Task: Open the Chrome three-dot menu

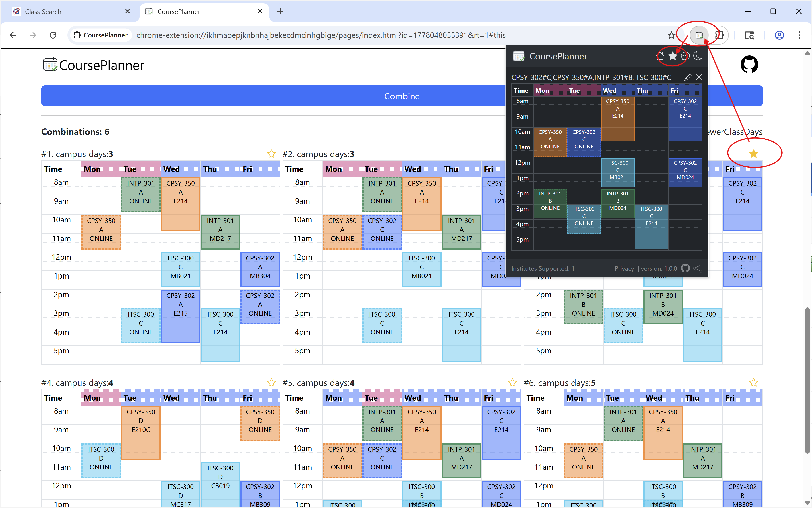Action: (800, 35)
